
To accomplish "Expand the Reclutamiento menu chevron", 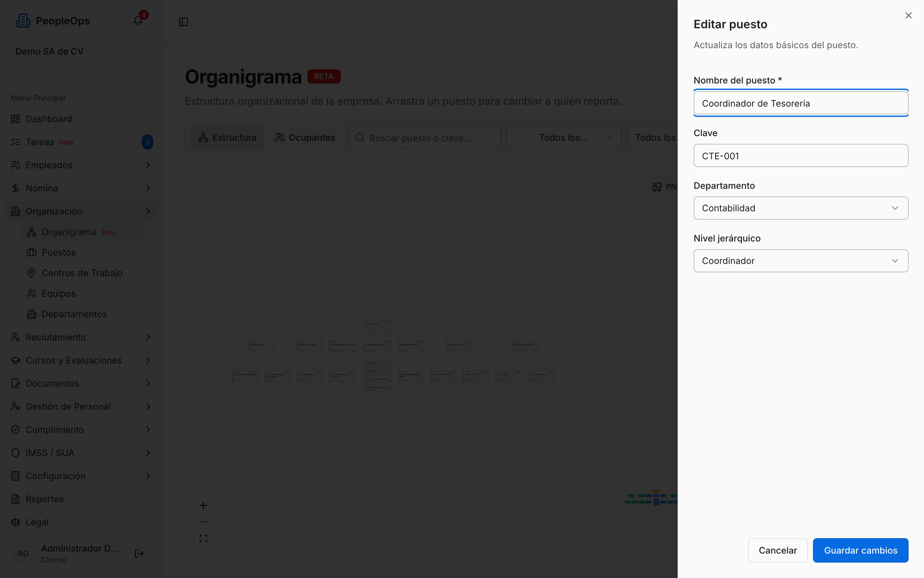I will 148,337.
